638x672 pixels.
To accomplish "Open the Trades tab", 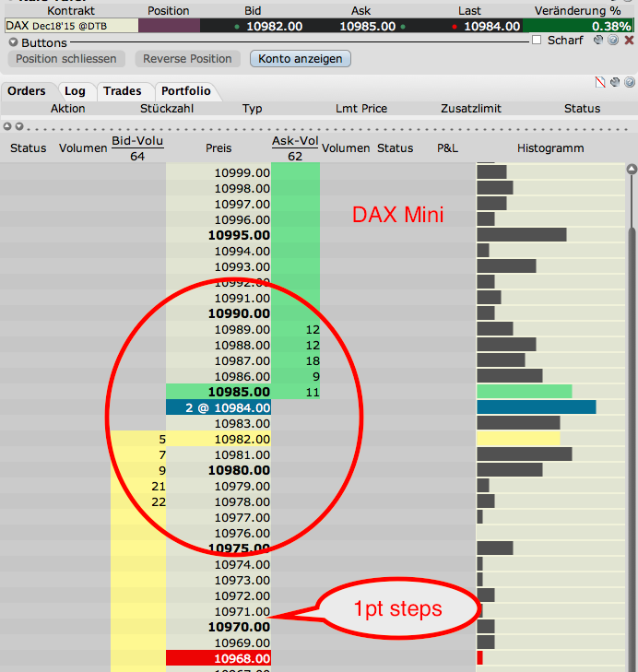I will [123, 91].
